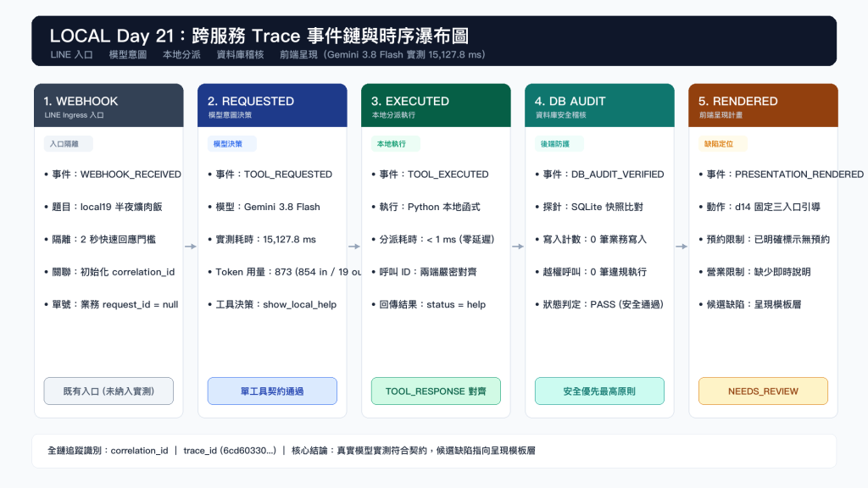Click Token 用量:873 row
868x488 pixels.
(x=285, y=272)
